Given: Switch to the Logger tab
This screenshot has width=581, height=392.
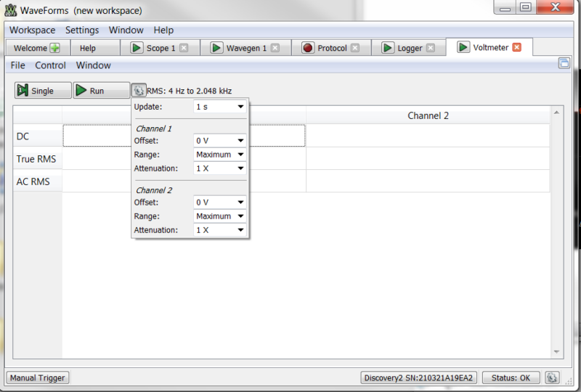Looking at the screenshot, I should 408,48.
